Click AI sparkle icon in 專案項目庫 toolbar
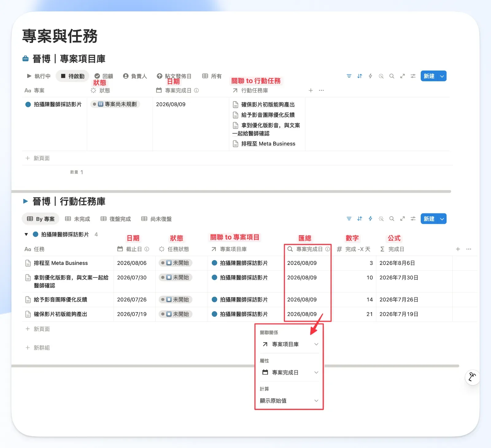Image resolution: width=491 pixels, height=448 pixels. pyautogui.click(x=381, y=76)
